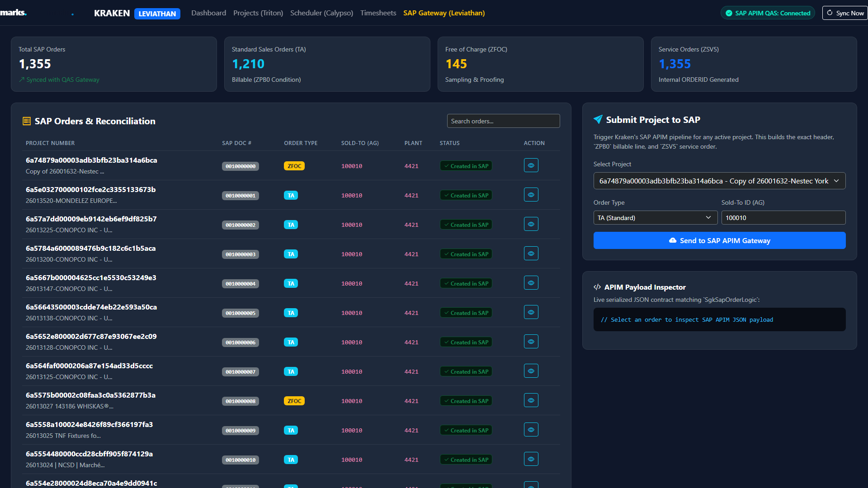868x488 pixels.
Task: Open the Total SAP Orders card
Action: (x=114, y=64)
